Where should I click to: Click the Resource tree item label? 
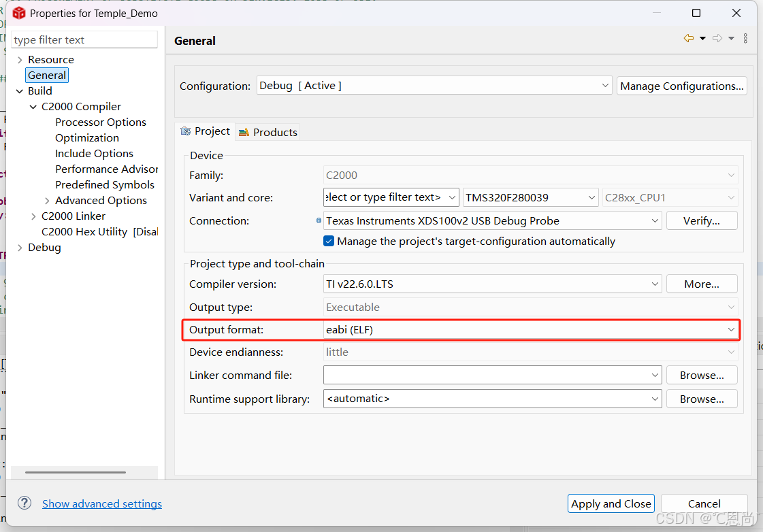click(x=51, y=60)
